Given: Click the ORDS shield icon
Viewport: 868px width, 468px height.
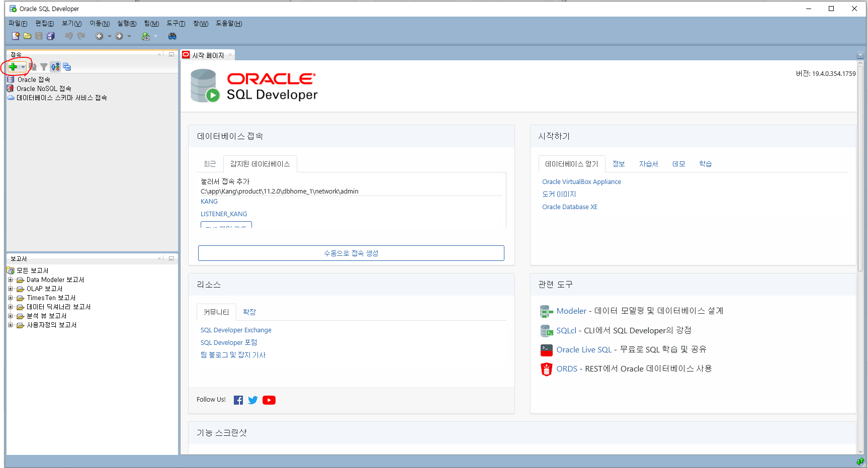Looking at the screenshot, I should [x=546, y=369].
